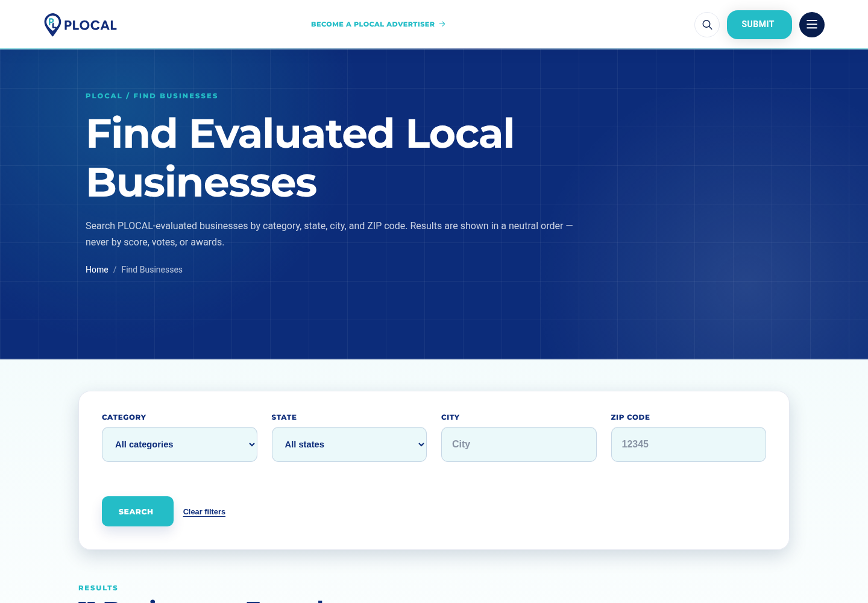
Task: Click the RESULTS section label
Action: [x=98, y=588]
